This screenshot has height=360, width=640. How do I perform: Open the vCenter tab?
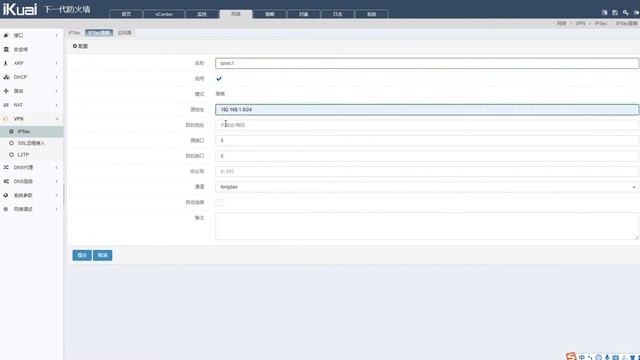click(164, 14)
